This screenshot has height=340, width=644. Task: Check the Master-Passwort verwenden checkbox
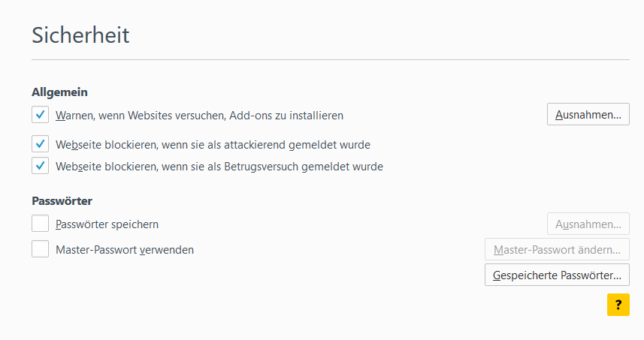[41, 249]
